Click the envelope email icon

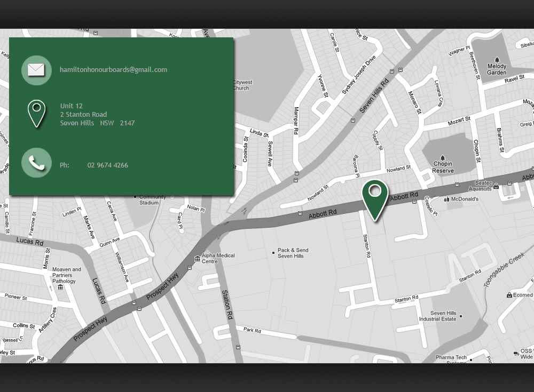click(x=36, y=70)
